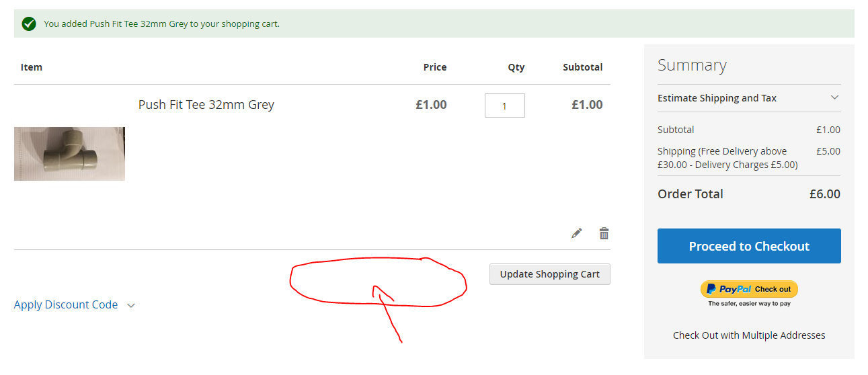Viewport: 868px width, 375px height.
Task: Click the Shipping Free Delivery description text
Action: point(727,158)
